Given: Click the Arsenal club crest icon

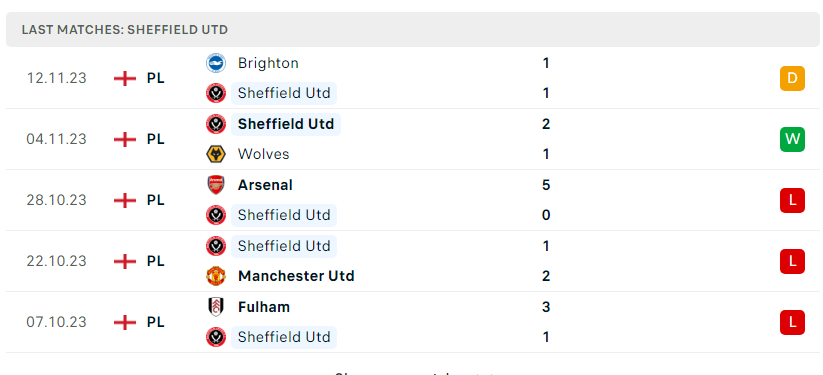Looking at the screenshot, I should tap(216, 185).
